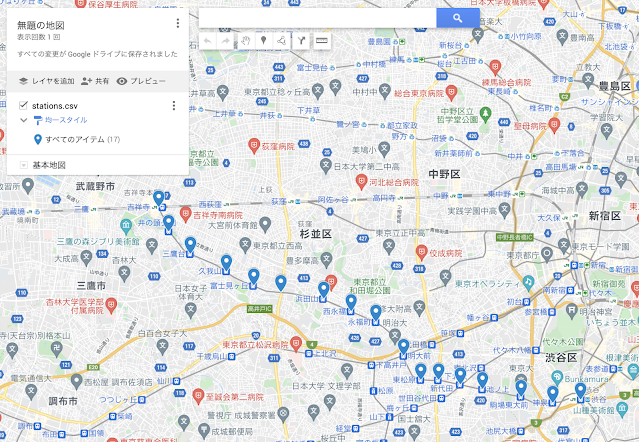Click the blue pin at 池ノ上 station
Screen dimensions: 639x442
pos(482,380)
